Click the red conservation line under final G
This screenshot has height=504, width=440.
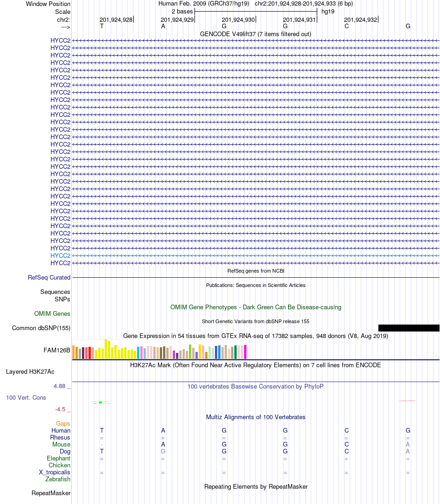[x=408, y=401]
